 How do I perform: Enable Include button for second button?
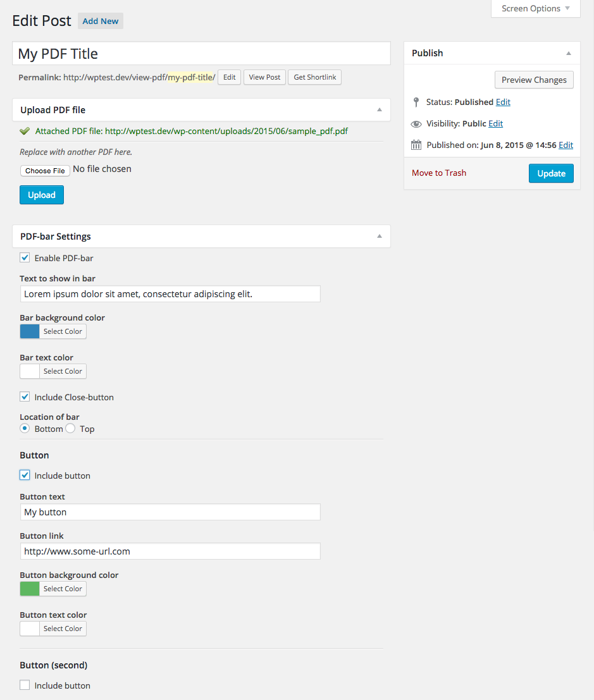point(25,685)
